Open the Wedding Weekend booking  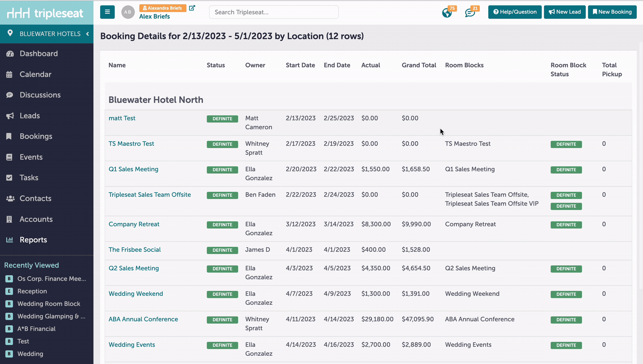[136, 294]
